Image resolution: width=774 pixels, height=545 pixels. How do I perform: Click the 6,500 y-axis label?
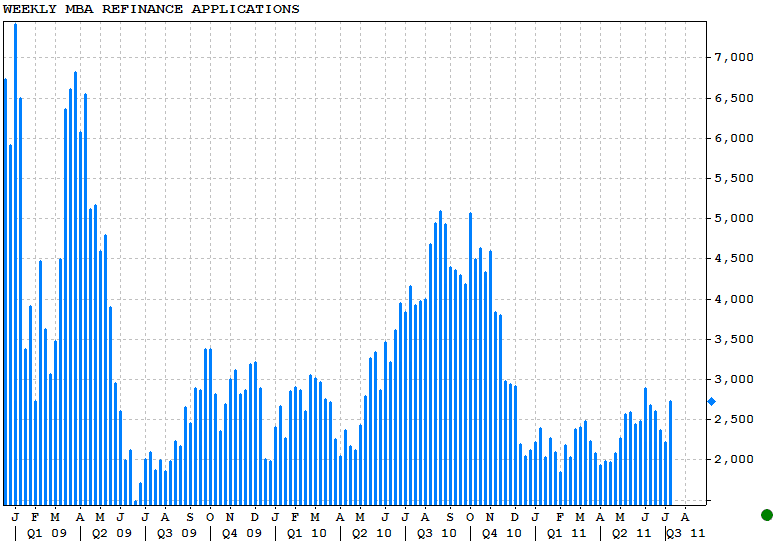[734, 98]
